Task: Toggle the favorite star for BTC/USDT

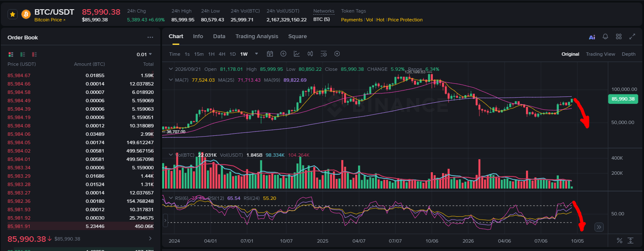Action: pyautogui.click(x=13, y=14)
